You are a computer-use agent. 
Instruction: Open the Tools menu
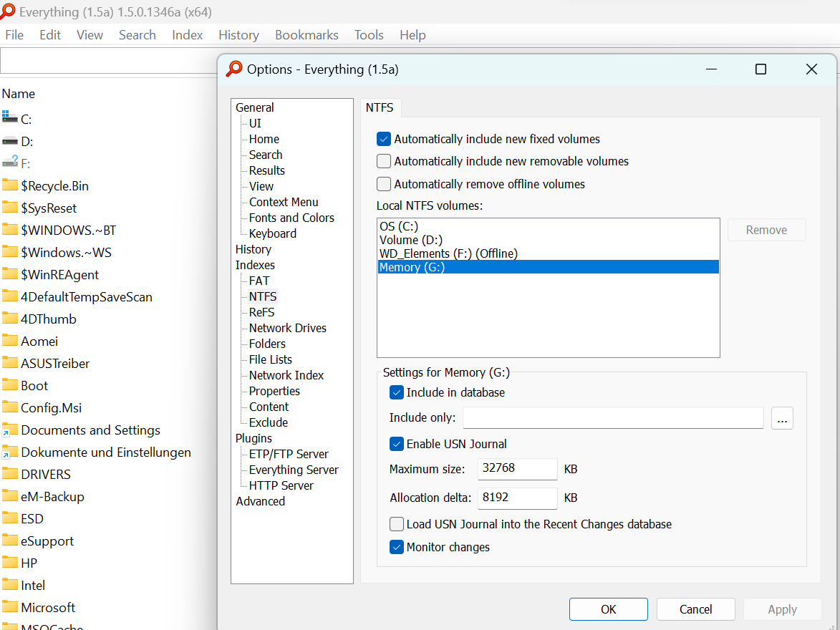pyautogui.click(x=369, y=34)
